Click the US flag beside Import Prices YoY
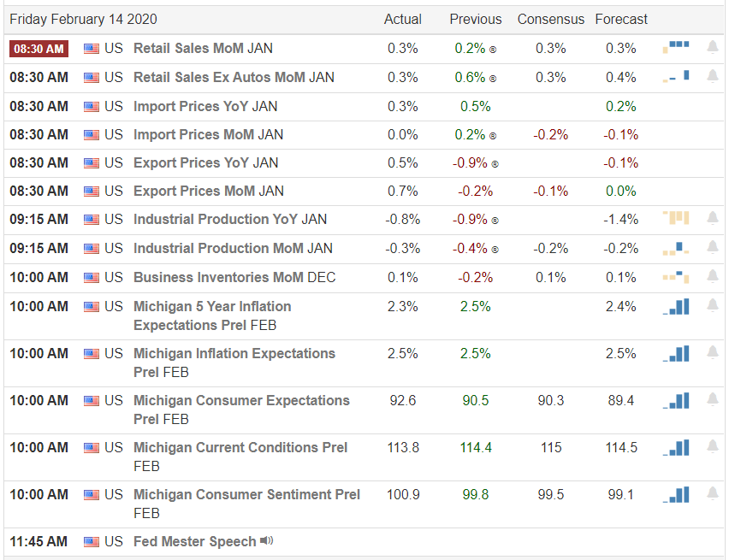 [x=92, y=106]
